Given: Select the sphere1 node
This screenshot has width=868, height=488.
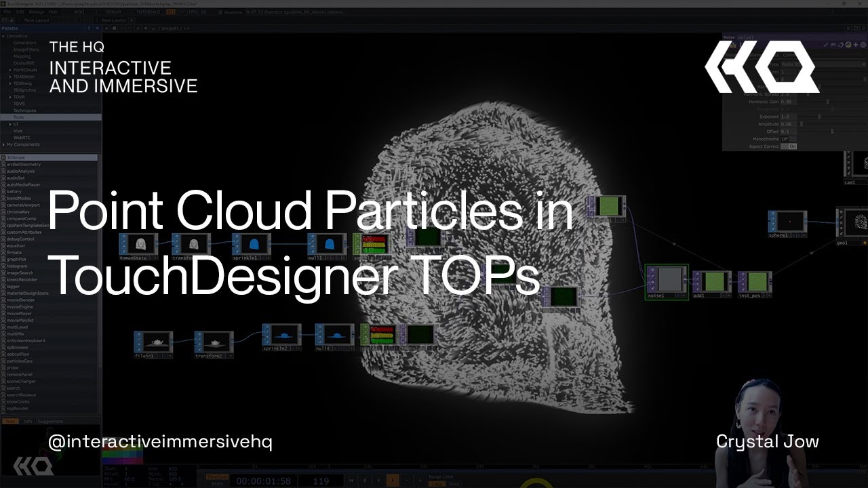Looking at the screenshot, I should [787, 224].
